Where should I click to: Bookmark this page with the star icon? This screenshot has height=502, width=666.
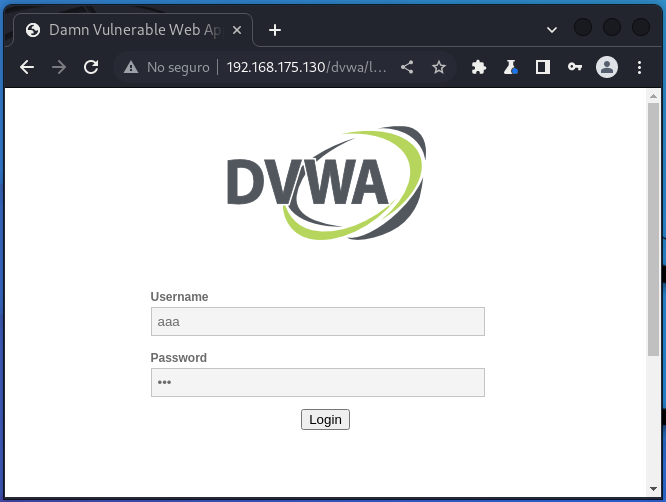(439, 67)
